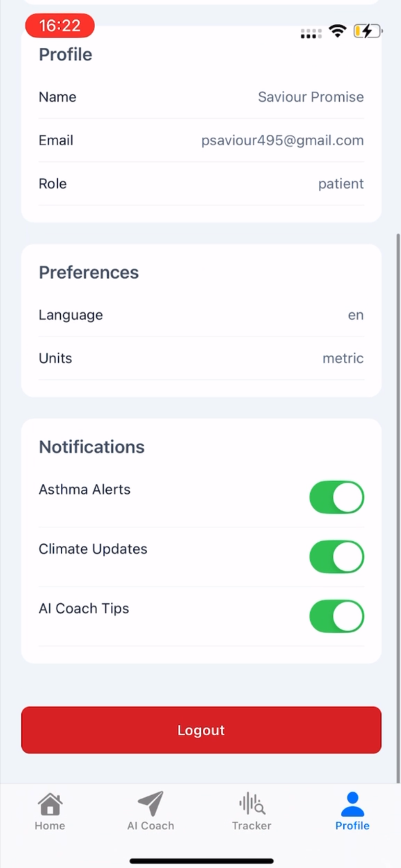Viewport: 401px width, 868px height.
Task: Tap the red 16:22 recording indicator
Action: pyautogui.click(x=60, y=25)
